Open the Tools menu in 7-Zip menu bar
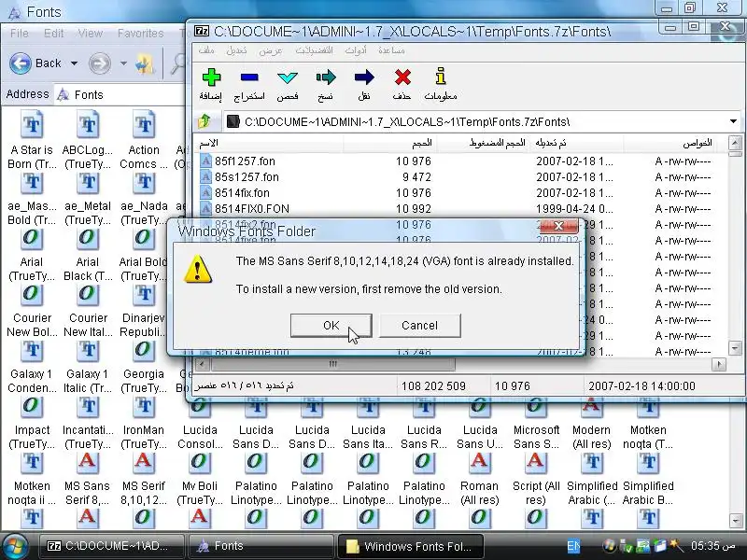 356,50
